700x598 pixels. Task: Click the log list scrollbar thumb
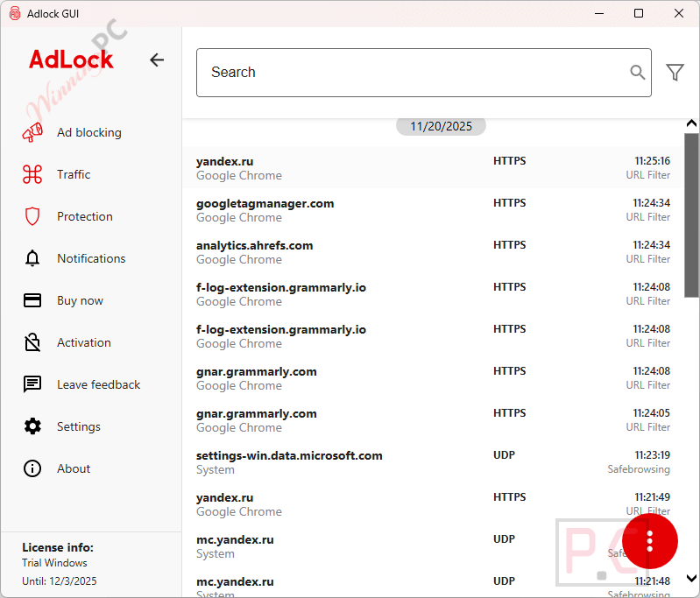coord(691,215)
